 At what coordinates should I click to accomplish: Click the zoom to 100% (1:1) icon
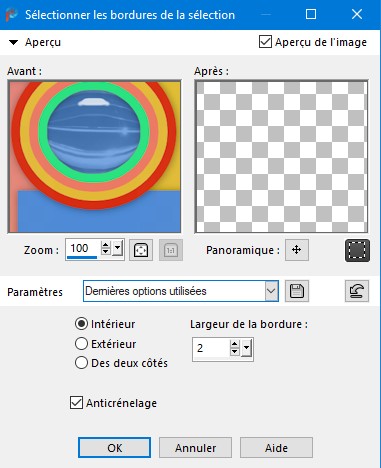[171, 250]
